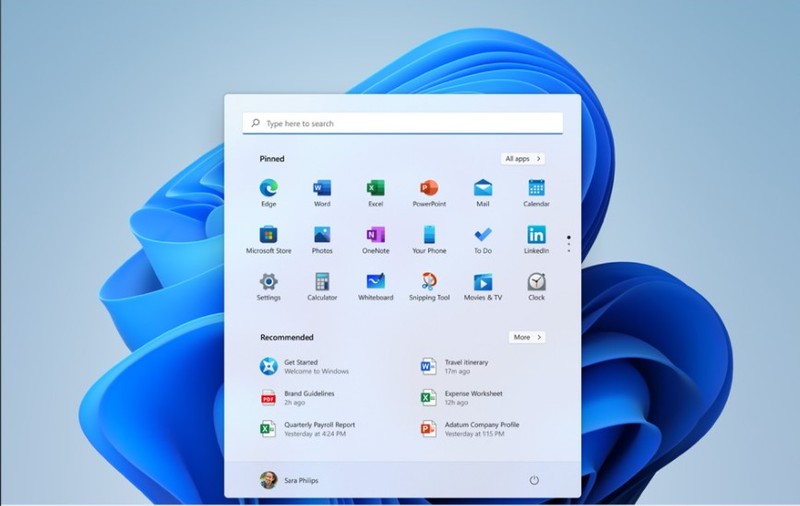This screenshot has width=800, height=506.
Task: Click the Travel itinerary Word icon
Action: coord(428,366)
